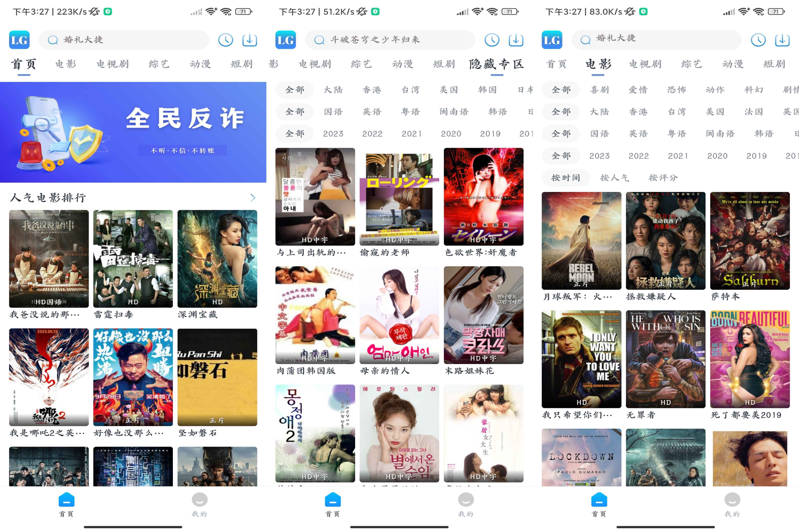This screenshot has height=532, width=799.
Task: Switch to 短剧 tab in the right screen
Action: point(774,64)
